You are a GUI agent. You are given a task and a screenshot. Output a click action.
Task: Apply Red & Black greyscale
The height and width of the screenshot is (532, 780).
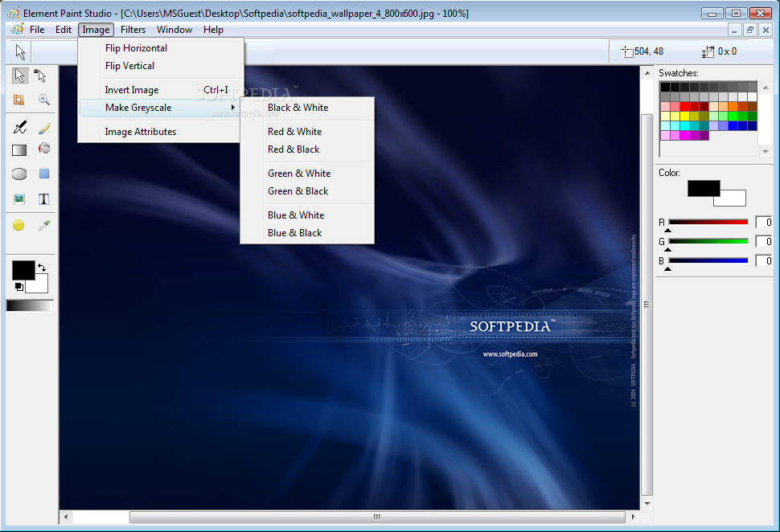[307, 149]
